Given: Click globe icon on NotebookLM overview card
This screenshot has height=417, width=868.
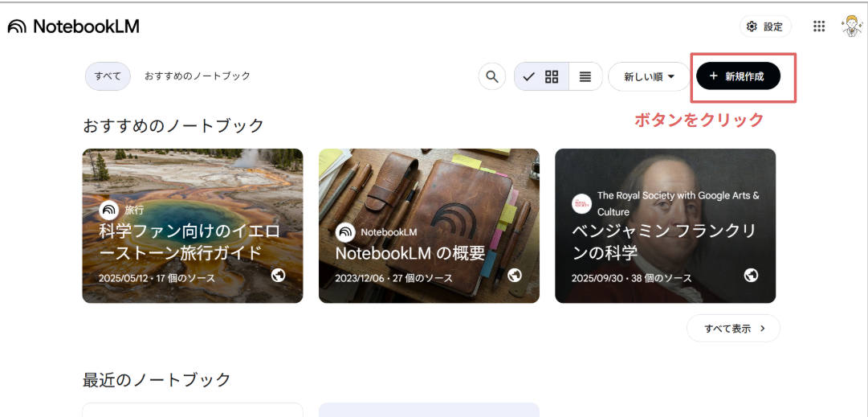Looking at the screenshot, I should 515,275.
